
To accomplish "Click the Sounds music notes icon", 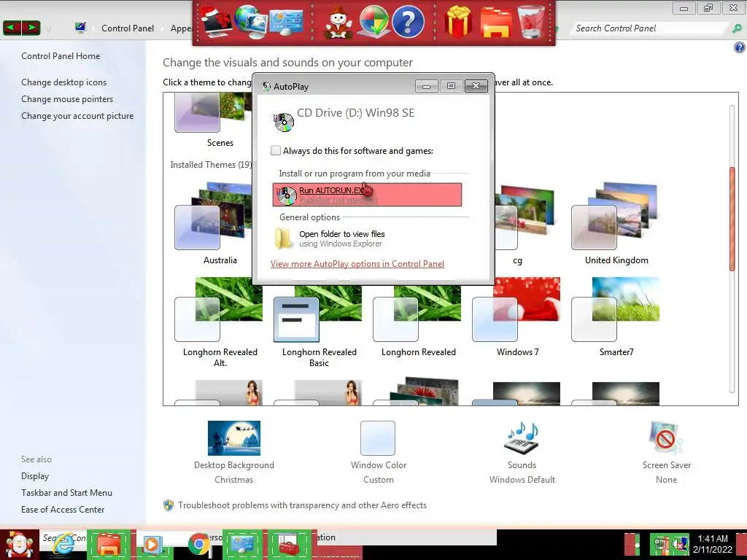I will pyautogui.click(x=522, y=438).
